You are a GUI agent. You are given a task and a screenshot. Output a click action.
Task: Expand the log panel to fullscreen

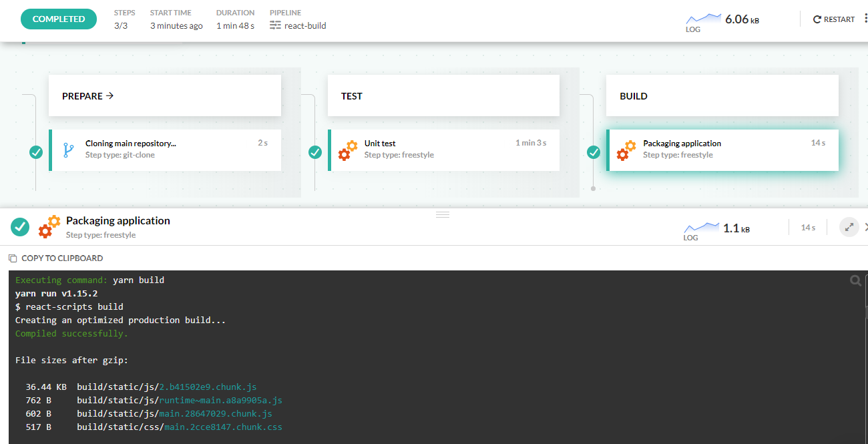click(x=849, y=227)
